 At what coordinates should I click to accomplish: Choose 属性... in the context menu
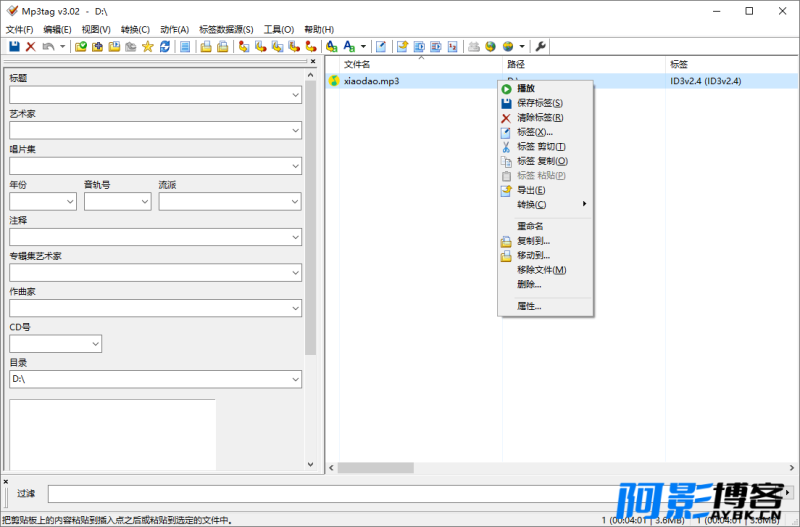[x=545, y=306]
